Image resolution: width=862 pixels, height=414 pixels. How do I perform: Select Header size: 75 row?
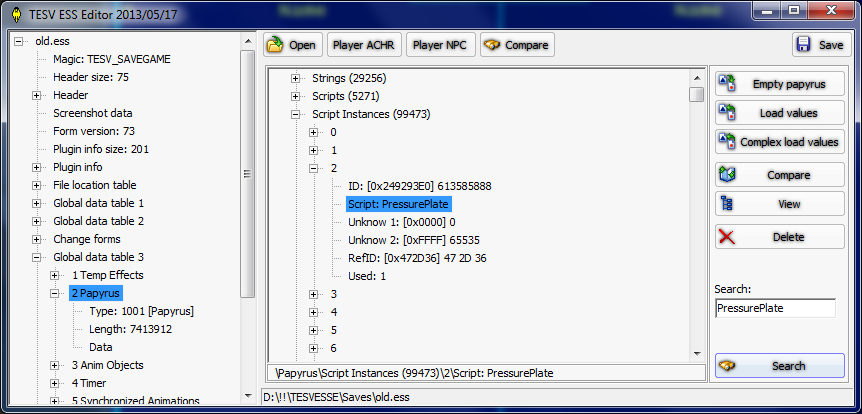click(91, 78)
